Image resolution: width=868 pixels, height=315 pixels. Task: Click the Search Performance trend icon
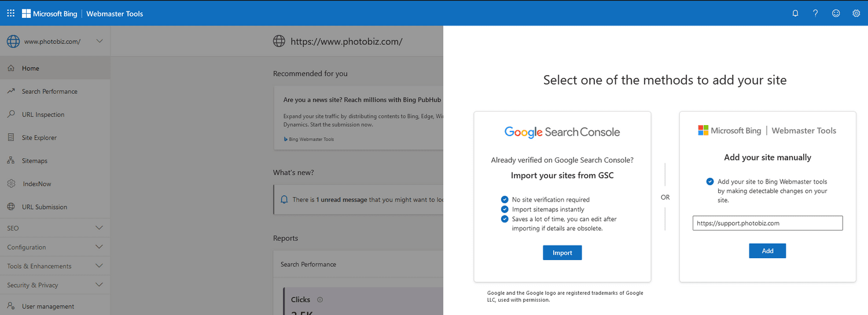11,91
